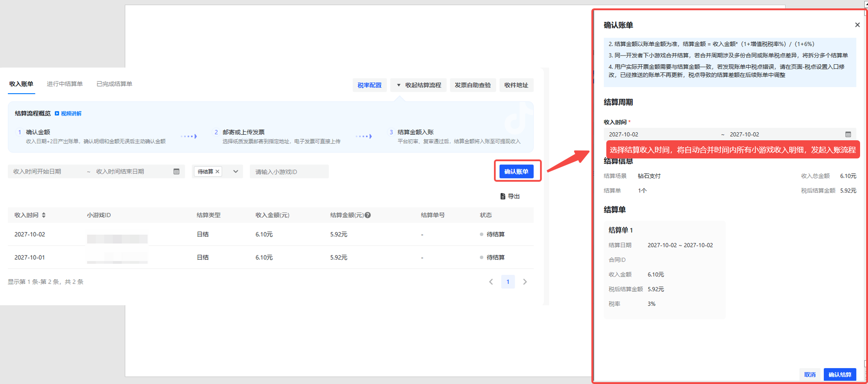Click the 税率配置 button
Image resolution: width=868 pixels, height=384 pixels.
point(369,85)
